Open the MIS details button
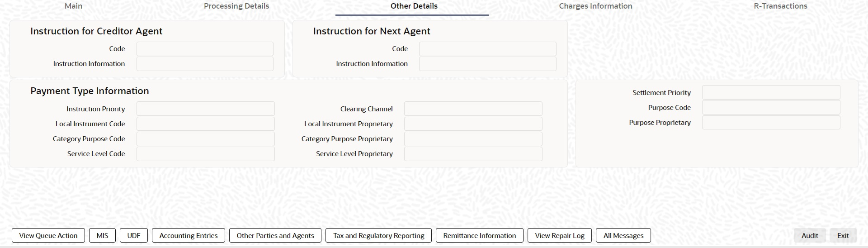This screenshot has height=248, width=868. (103, 235)
